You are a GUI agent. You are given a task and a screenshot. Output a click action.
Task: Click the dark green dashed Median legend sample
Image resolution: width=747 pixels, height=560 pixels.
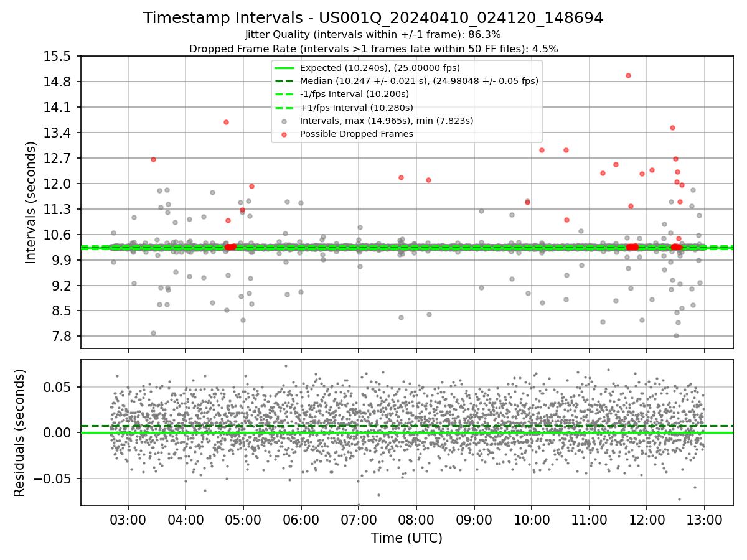pyautogui.click(x=284, y=81)
